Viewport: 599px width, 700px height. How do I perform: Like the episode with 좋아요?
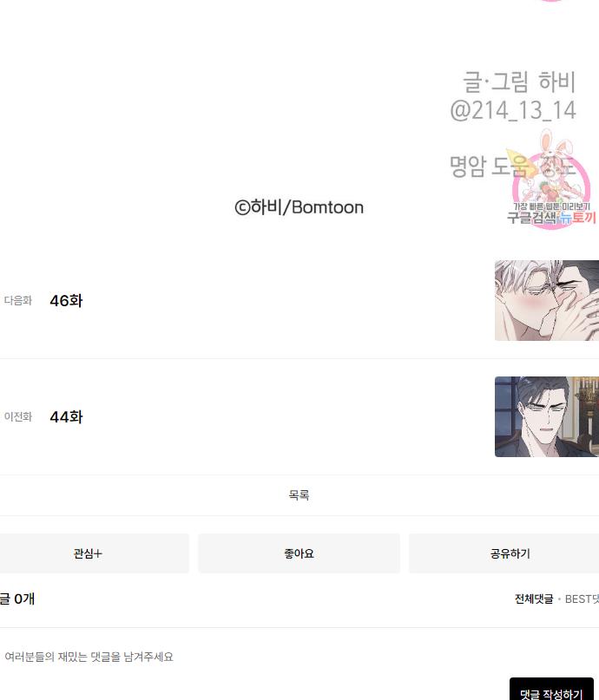(x=299, y=553)
